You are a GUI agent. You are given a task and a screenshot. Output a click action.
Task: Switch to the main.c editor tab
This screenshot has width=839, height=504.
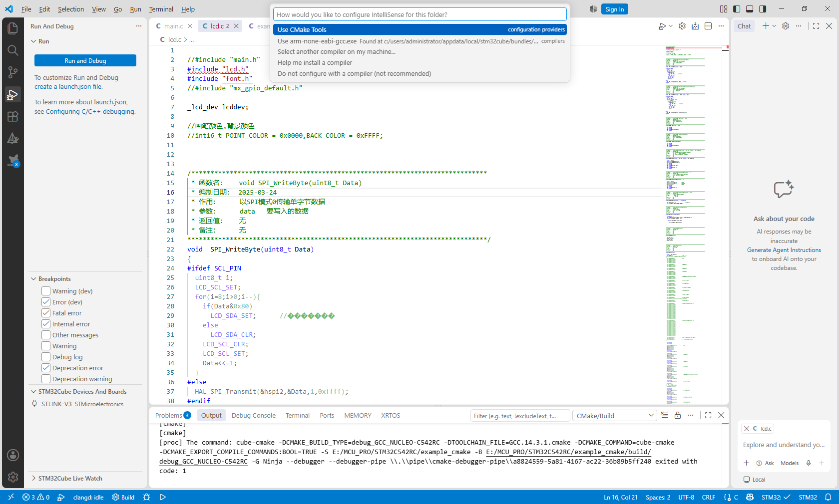click(174, 26)
